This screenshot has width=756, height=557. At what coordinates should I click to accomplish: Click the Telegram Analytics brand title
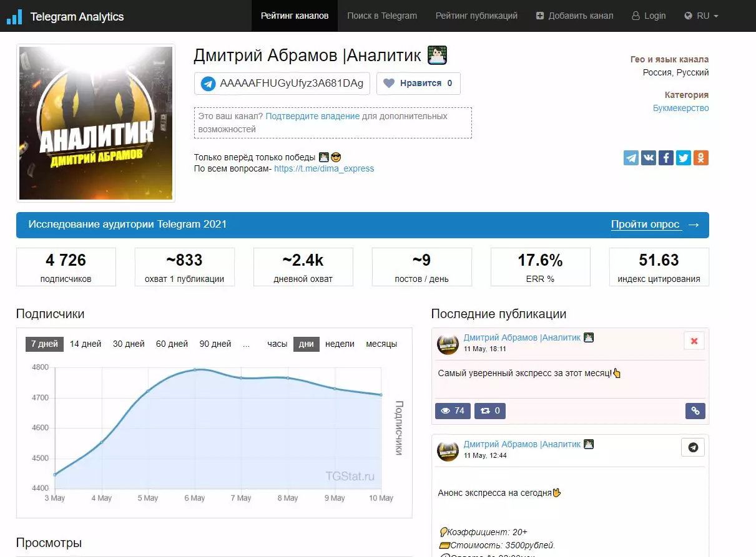77,17
